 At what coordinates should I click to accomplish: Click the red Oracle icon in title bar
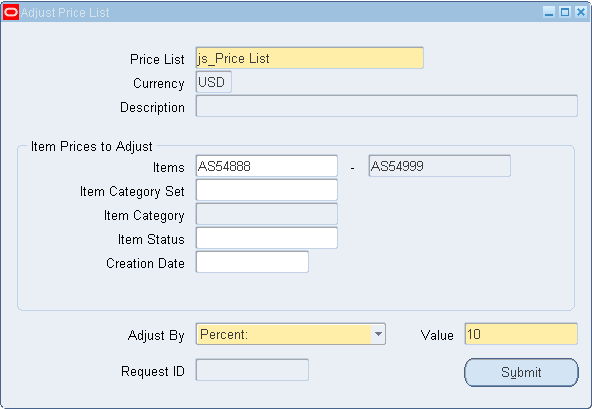tap(11, 12)
